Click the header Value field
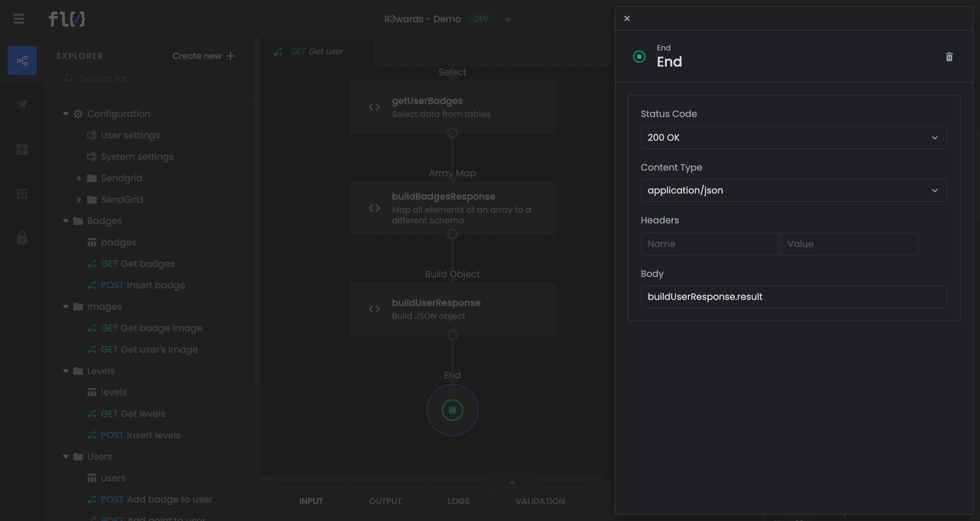The image size is (980, 521). pos(849,244)
